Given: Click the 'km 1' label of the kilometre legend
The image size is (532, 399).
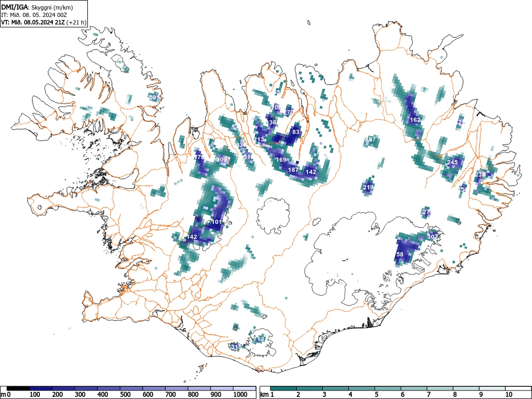Looking at the screenshot, I should coord(267,394).
